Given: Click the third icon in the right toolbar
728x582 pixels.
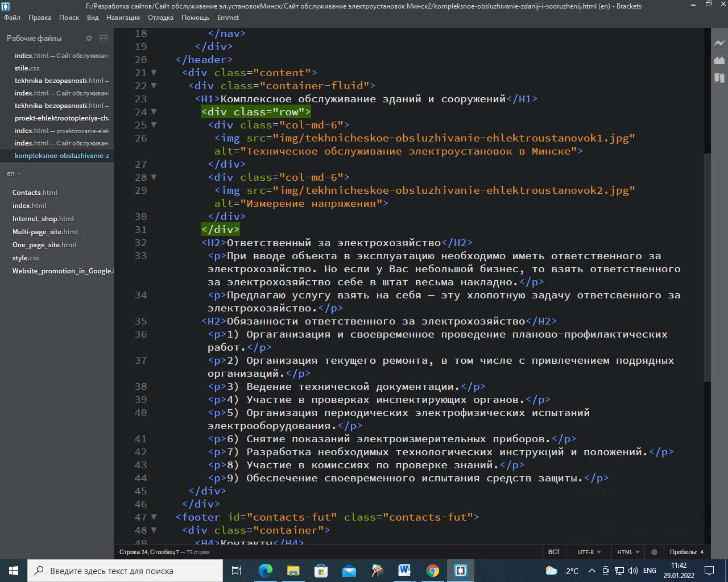Looking at the screenshot, I should click(x=719, y=78).
